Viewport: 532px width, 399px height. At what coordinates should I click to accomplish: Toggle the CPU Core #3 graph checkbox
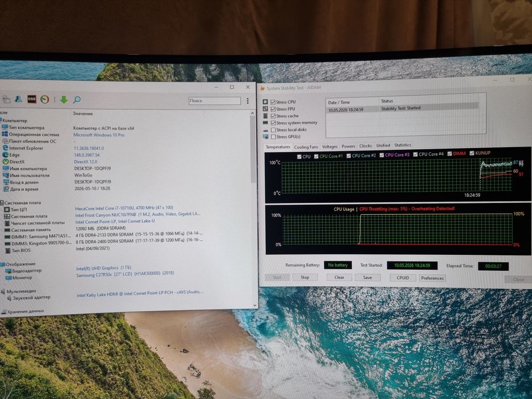tap(381, 155)
